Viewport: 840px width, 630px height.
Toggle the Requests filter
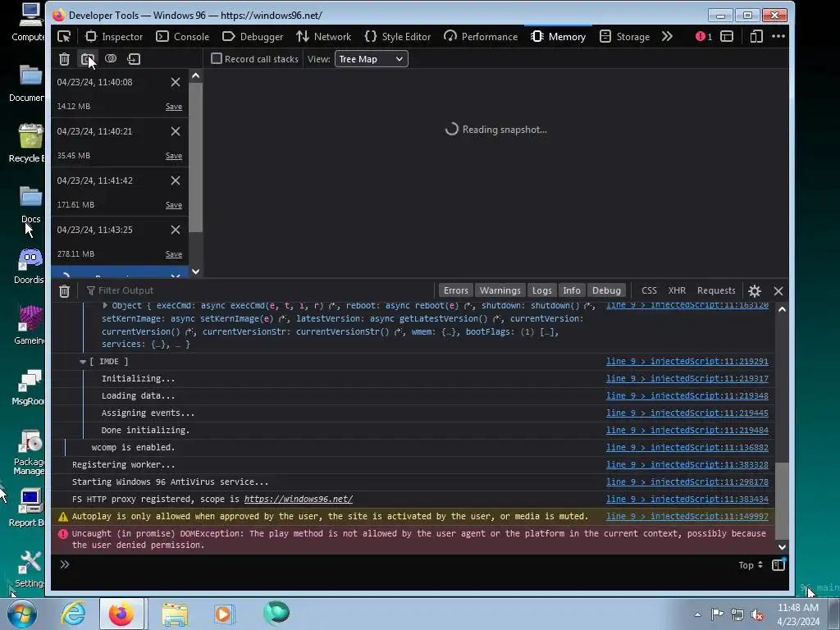point(716,290)
